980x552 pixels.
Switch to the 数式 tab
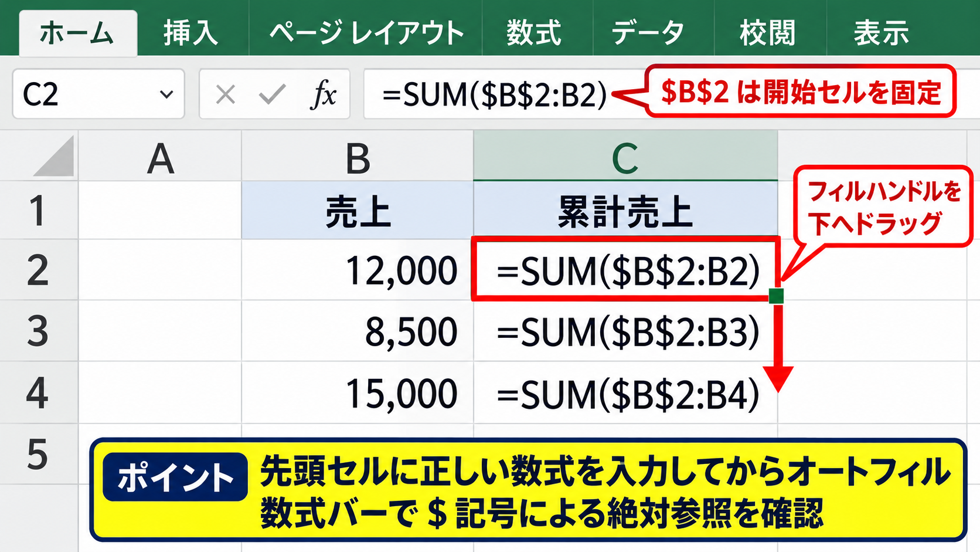534,33
